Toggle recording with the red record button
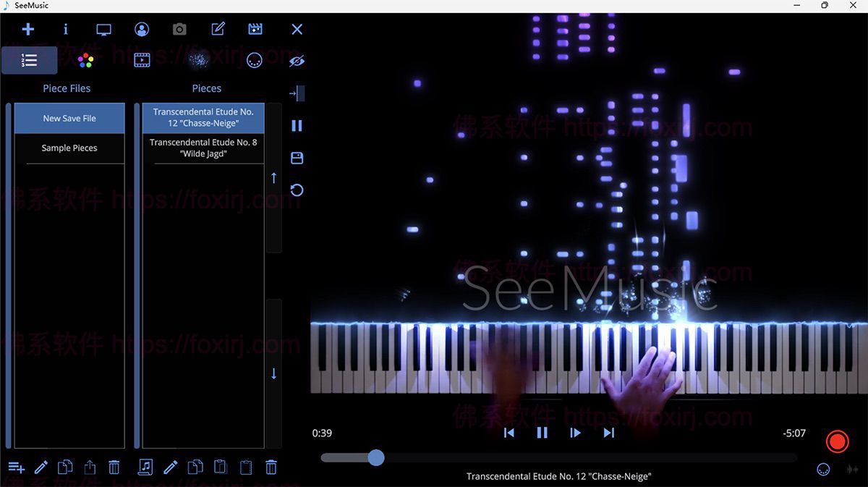The height and width of the screenshot is (487, 868). (x=837, y=441)
